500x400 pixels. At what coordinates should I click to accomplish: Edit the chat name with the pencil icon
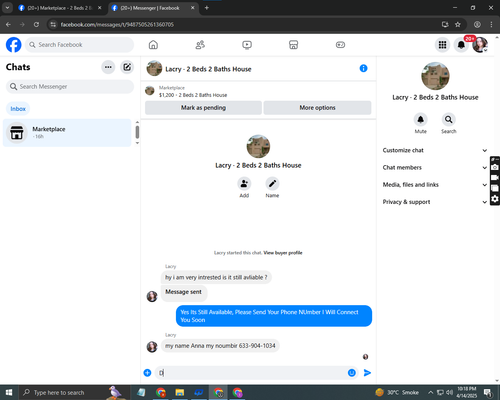[x=272, y=183]
